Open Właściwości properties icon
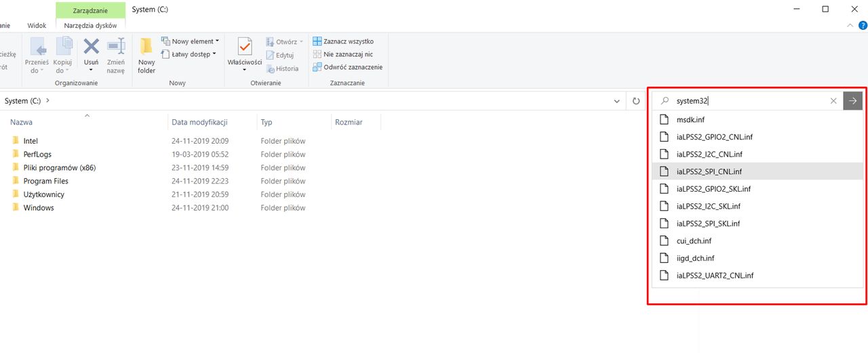 (245, 47)
